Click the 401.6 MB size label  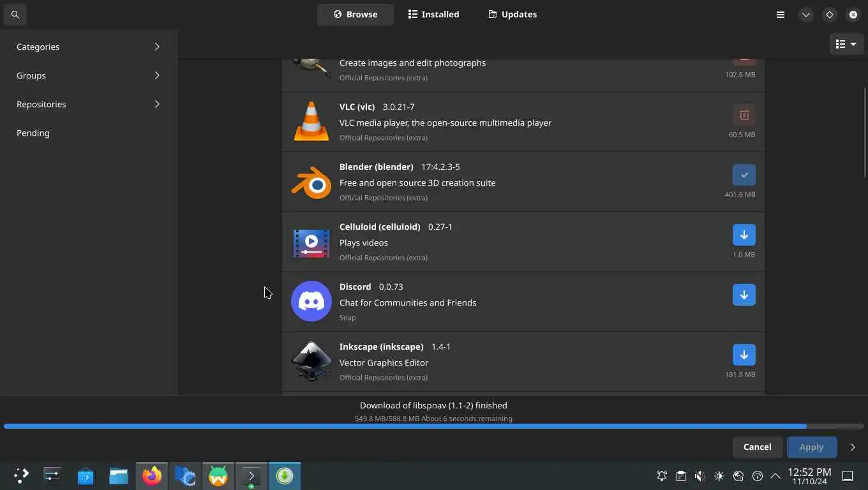click(740, 195)
